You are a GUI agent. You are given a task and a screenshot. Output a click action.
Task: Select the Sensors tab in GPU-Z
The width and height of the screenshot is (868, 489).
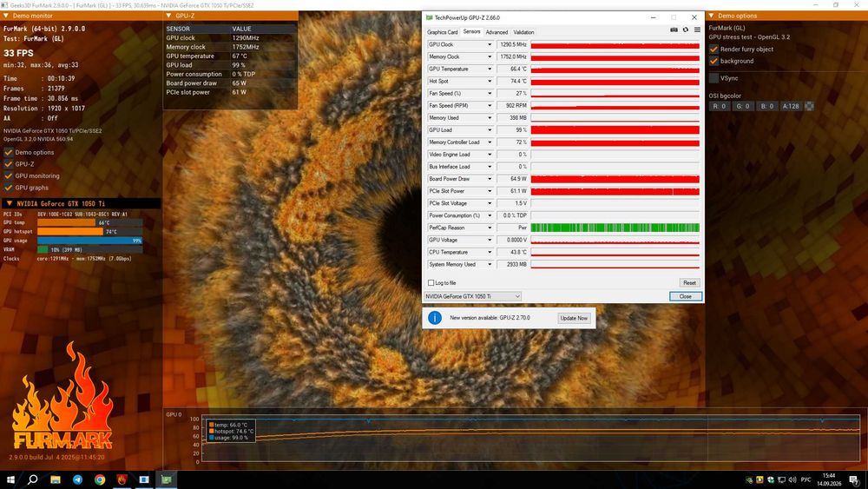click(x=471, y=31)
